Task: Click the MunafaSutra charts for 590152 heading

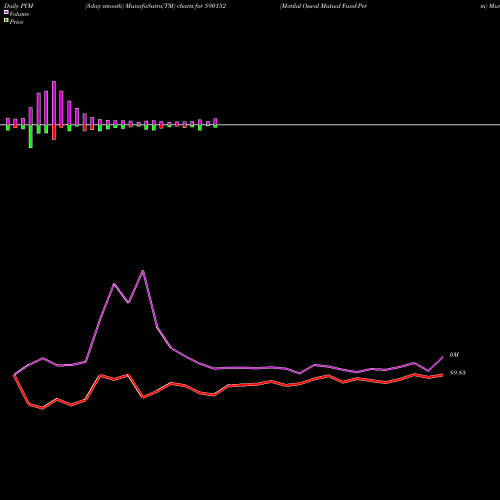Action: (x=155, y=6)
